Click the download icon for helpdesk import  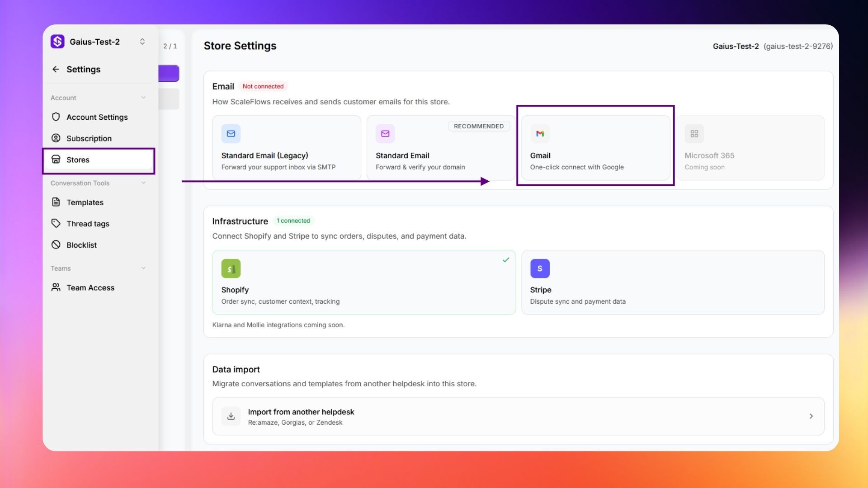[x=231, y=416]
